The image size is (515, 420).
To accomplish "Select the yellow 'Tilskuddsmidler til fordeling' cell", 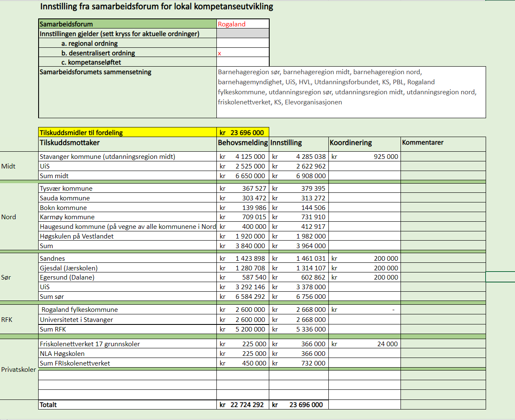I will [127, 132].
